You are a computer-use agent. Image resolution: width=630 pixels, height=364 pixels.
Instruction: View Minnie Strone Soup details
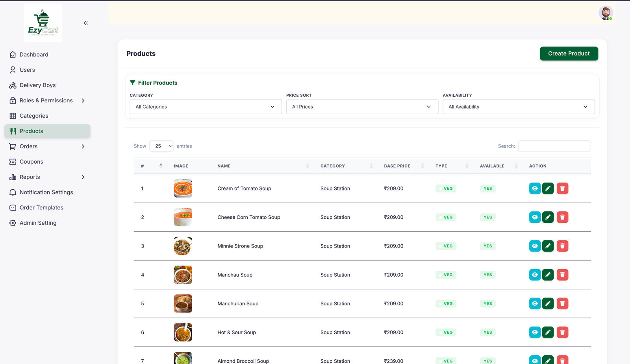535,246
